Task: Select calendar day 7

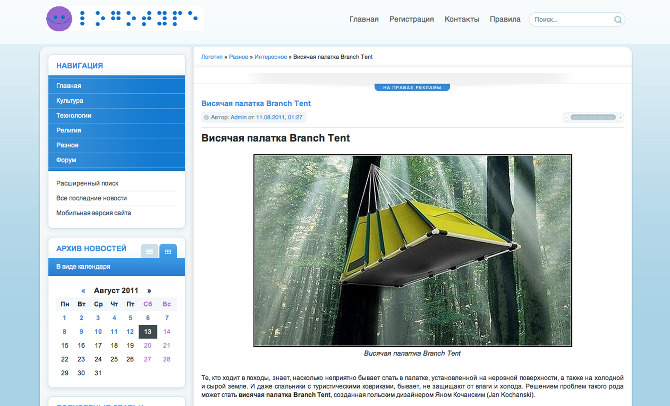Action: (167, 318)
